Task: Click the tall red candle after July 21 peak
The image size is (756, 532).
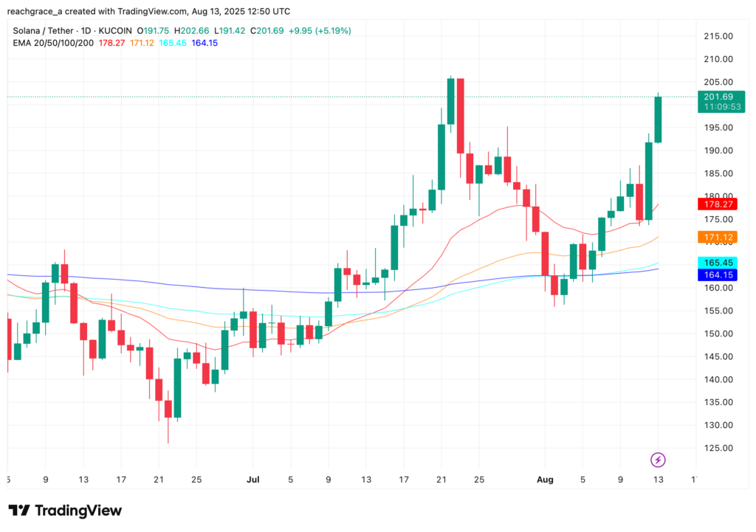Action: [461, 115]
